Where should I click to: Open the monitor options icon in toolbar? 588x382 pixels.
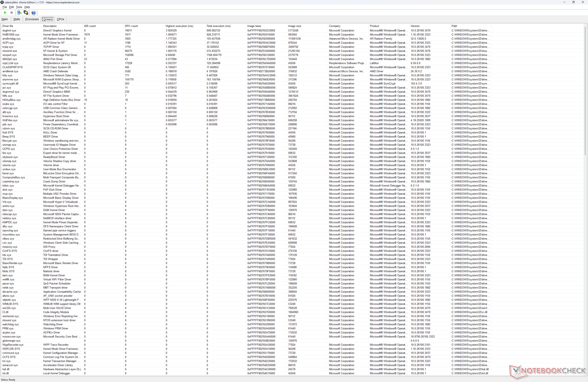19,13
